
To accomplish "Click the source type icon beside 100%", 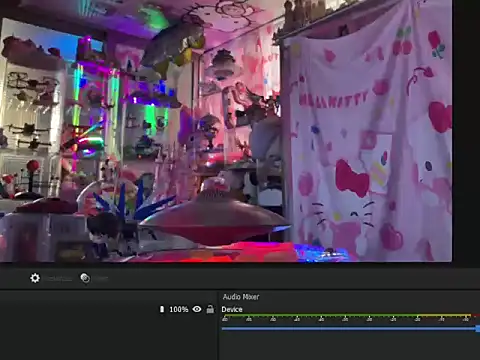I will 162,309.
